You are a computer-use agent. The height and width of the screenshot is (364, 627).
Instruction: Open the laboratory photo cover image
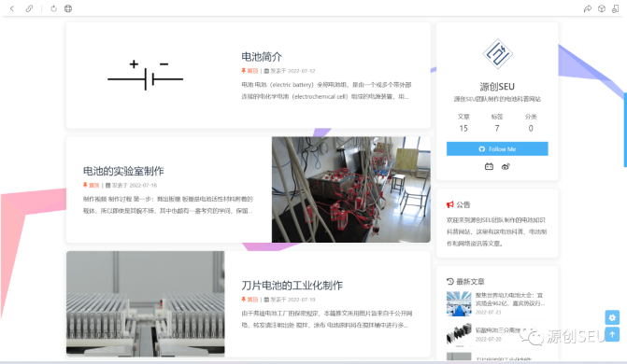point(351,189)
